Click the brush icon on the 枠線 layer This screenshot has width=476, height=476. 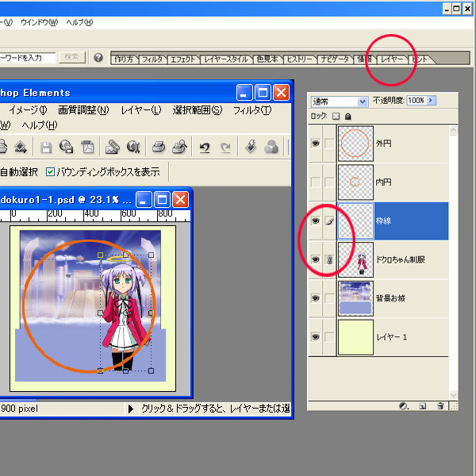click(x=329, y=221)
